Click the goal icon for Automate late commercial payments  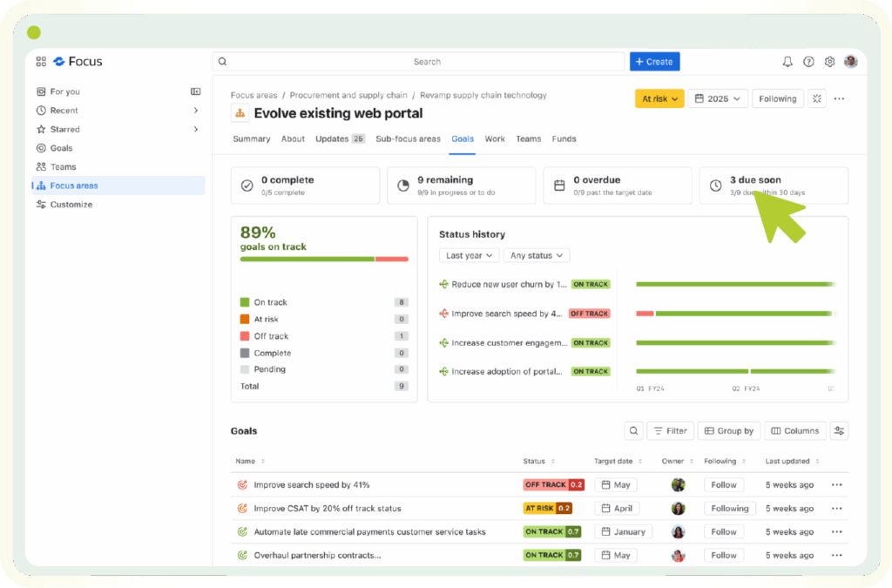coord(242,531)
